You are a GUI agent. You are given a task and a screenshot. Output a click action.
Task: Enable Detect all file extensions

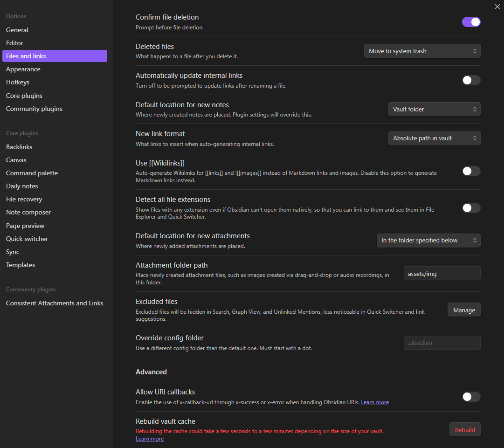pyautogui.click(x=471, y=208)
